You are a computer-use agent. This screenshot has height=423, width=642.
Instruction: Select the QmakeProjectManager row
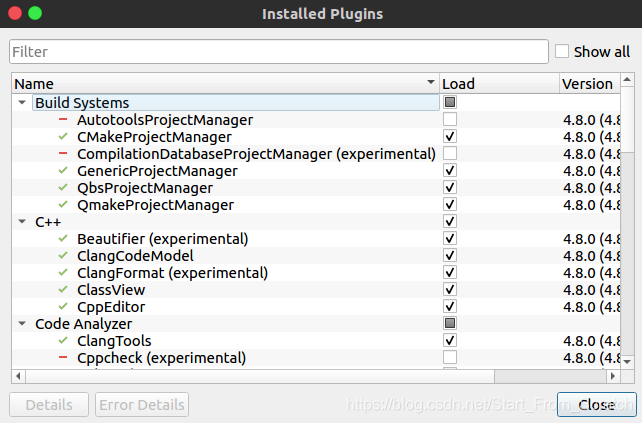click(x=316, y=204)
